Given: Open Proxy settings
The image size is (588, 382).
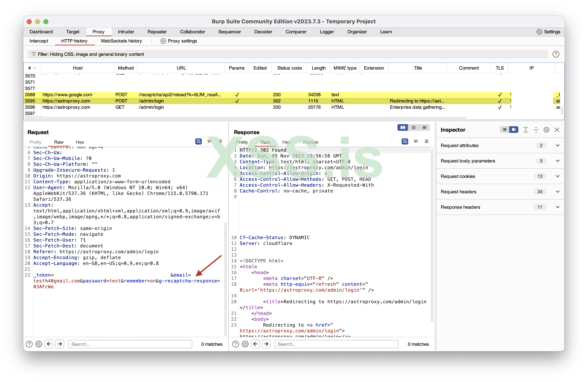Looking at the screenshot, I should click(x=179, y=41).
